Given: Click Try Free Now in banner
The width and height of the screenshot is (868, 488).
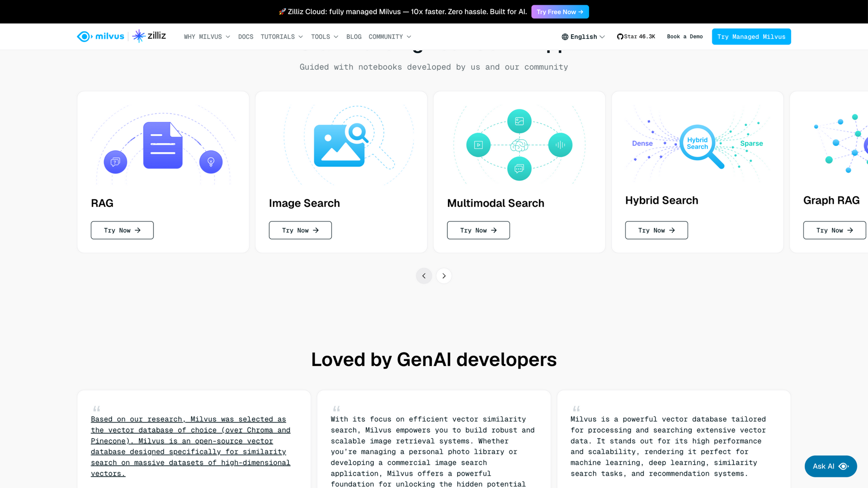Looking at the screenshot, I should pos(560,12).
